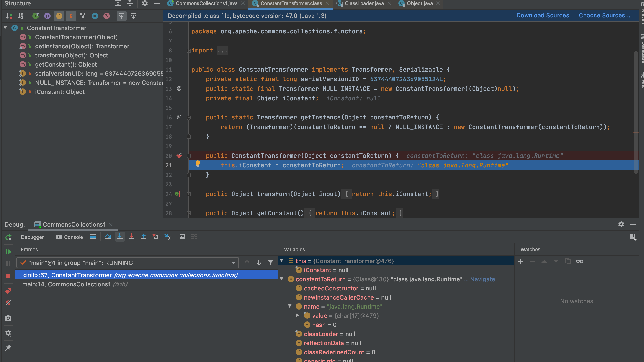Filter frames with the funnel icon
Screen dimensions: 644x362
tap(270, 263)
